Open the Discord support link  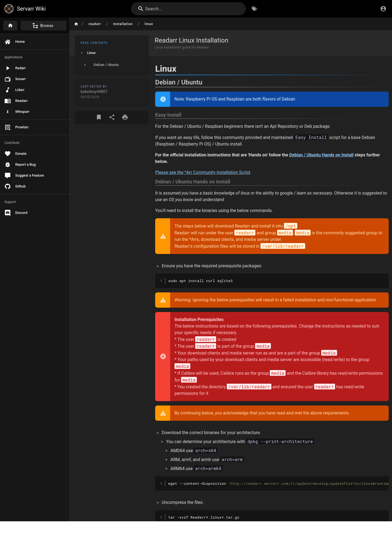35,213
